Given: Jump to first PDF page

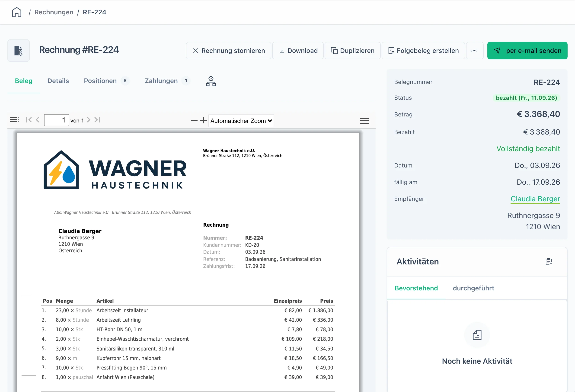Looking at the screenshot, I should point(29,120).
